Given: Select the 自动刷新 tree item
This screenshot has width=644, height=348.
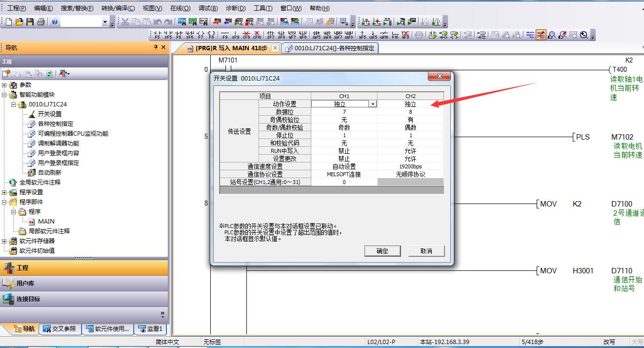Looking at the screenshot, I should coord(49,172).
